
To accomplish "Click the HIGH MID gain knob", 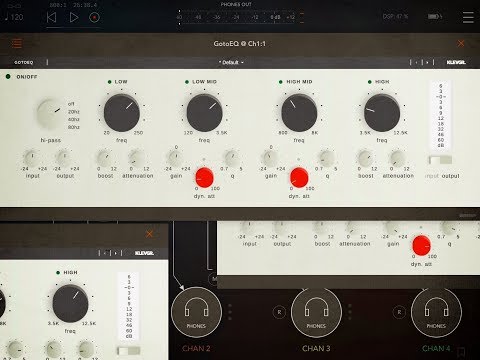I will [271, 158].
